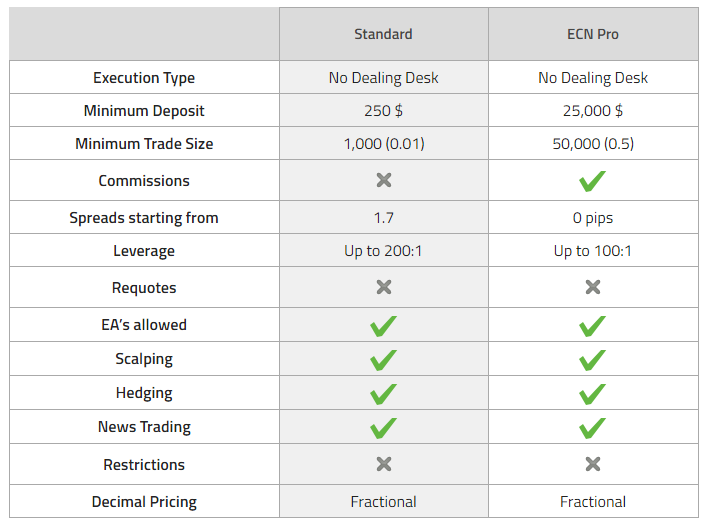
Task: Click Standard Hedging green checkmark
Action: coord(383,394)
